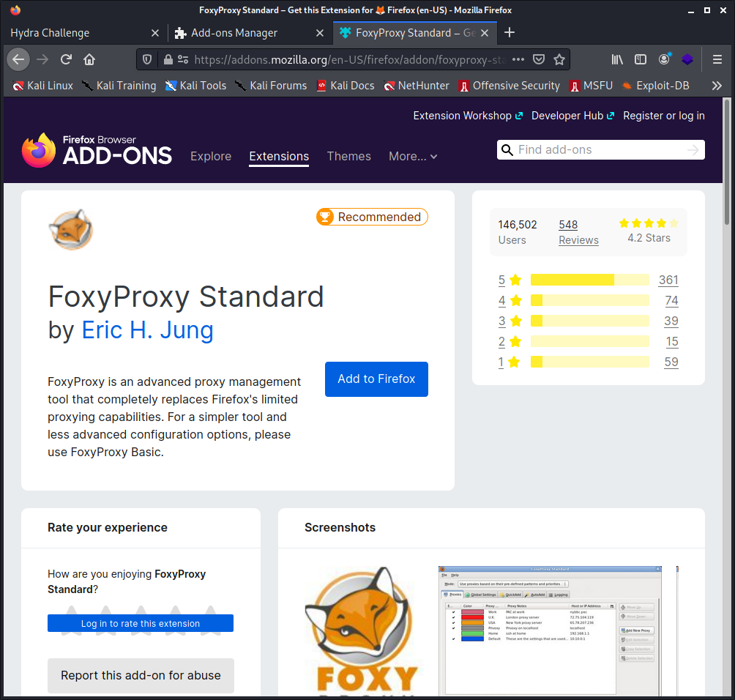
Task: Switch to the Add-ons Manager tab
Action: [x=250, y=33]
